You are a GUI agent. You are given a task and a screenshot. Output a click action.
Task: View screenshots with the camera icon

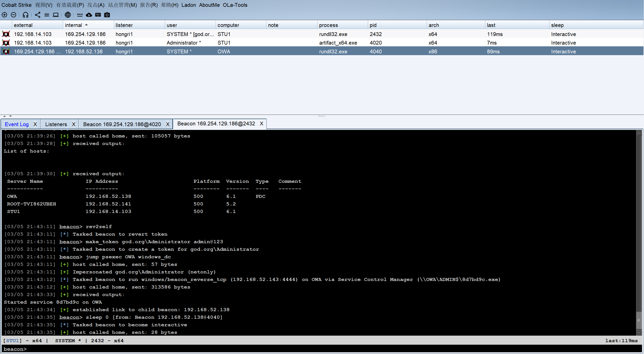[107, 15]
